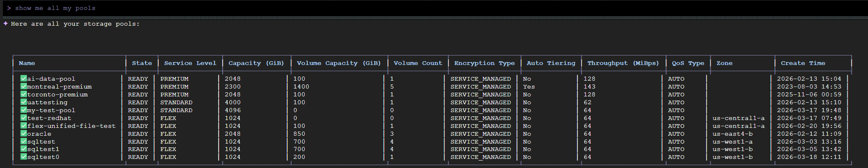The image size is (868, 168).
Task: Click create time '2023-08-03 14:53'
Action: (x=809, y=86)
